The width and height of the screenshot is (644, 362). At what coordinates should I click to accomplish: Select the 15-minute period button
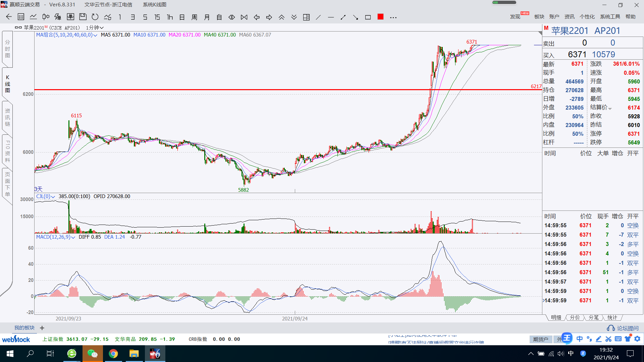[157, 17]
